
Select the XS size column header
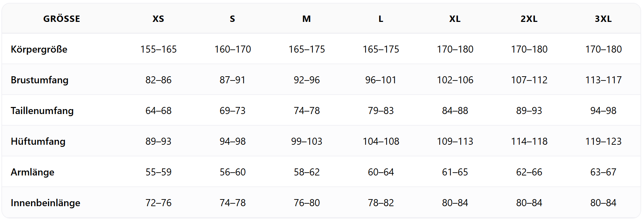tap(158, 19)
